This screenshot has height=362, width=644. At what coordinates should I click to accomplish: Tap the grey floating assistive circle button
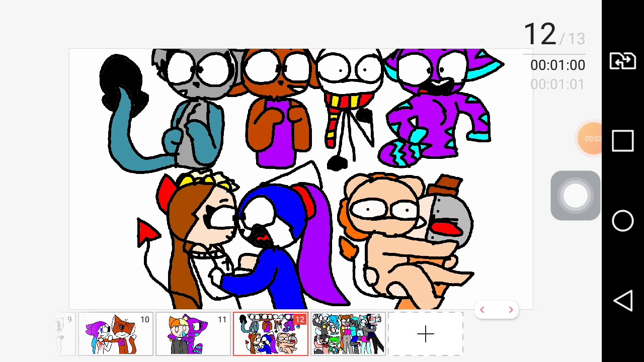[x=576, y=196]
